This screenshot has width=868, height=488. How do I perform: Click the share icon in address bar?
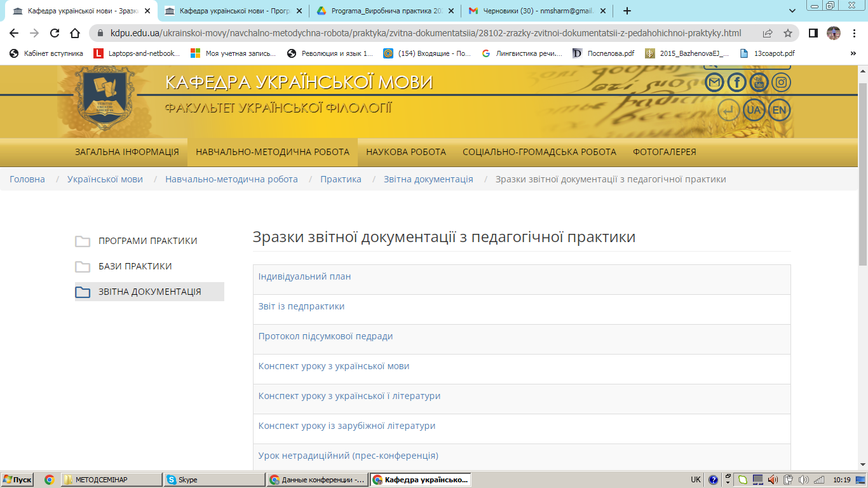(x=768, y=33)
